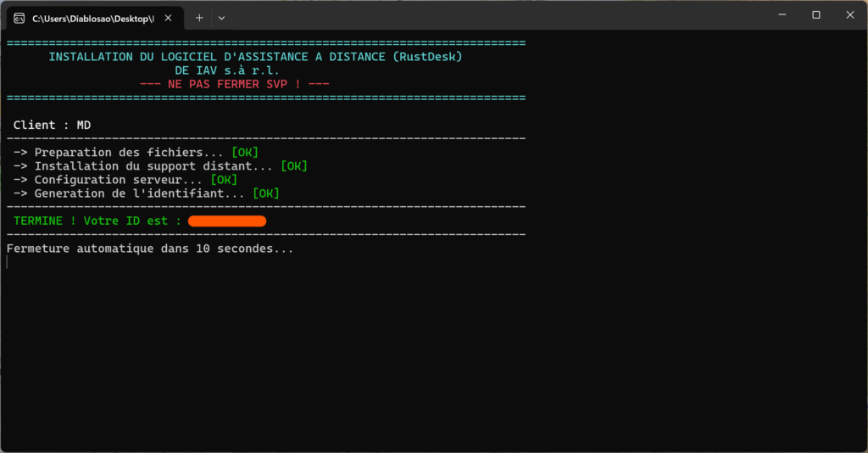Open a new terminal tab
Screen dimensions: 868x453
[199, 17]
